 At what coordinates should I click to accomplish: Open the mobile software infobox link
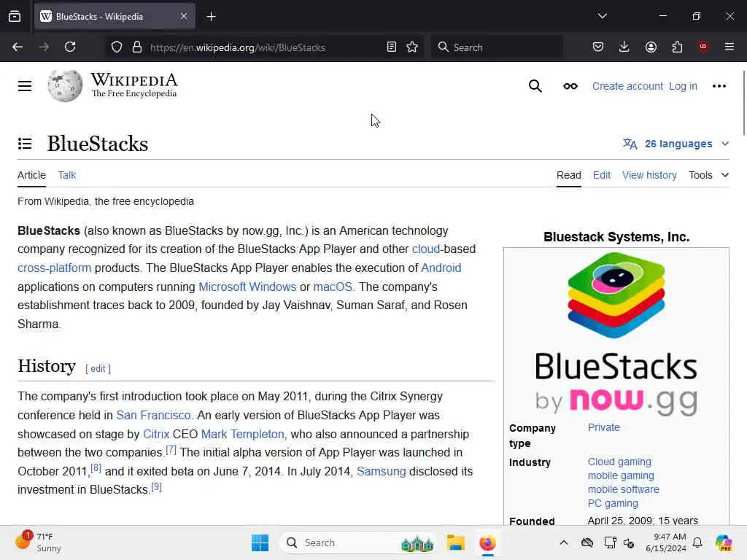point(624,489)
